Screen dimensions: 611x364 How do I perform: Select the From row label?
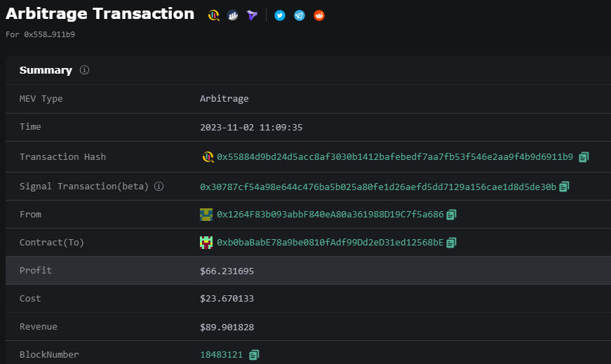click(30, 215)
